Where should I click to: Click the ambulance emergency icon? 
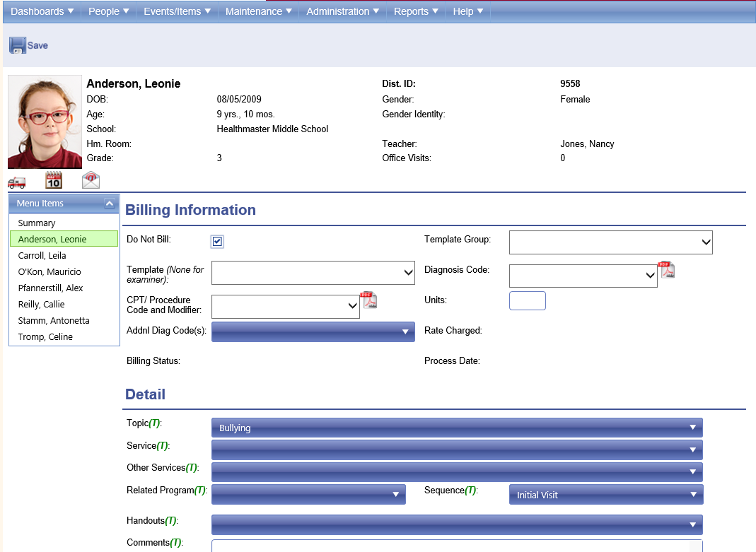[16, 182]
